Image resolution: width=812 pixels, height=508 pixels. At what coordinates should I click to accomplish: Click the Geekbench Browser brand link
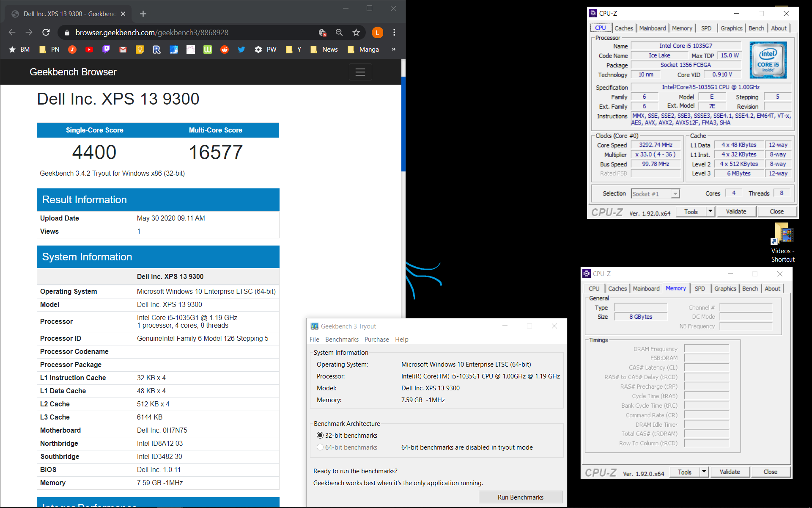73,72
